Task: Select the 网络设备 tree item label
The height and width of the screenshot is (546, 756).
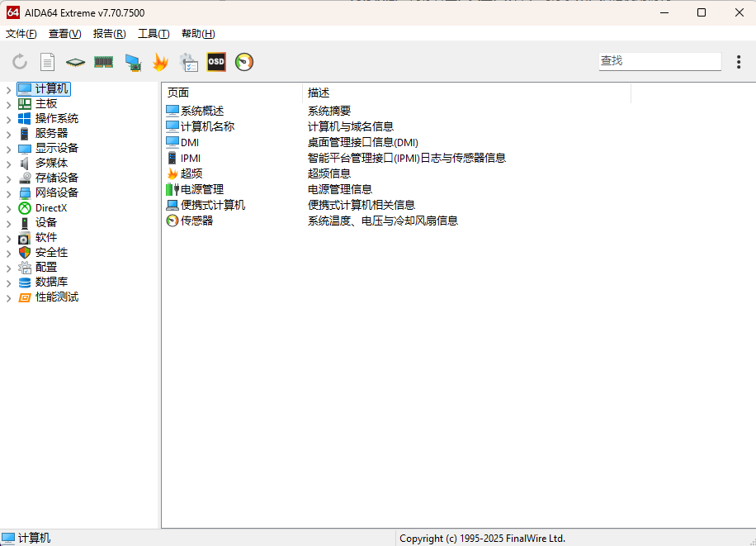Action: pos(56,192)
